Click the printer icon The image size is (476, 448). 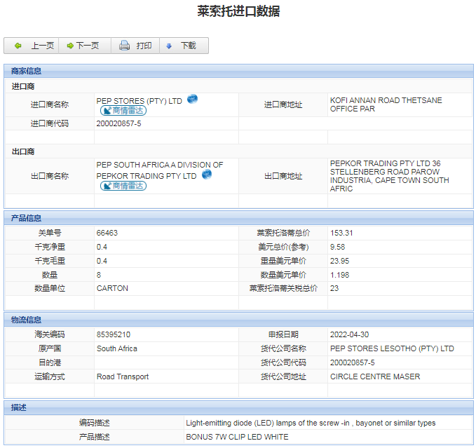coord(125,46)
